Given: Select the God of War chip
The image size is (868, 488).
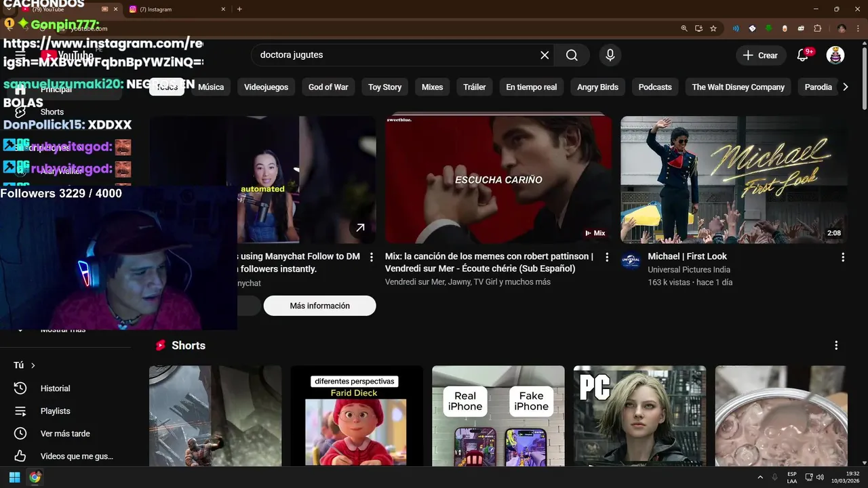Looking at the screenshot, I should (328, 87).
